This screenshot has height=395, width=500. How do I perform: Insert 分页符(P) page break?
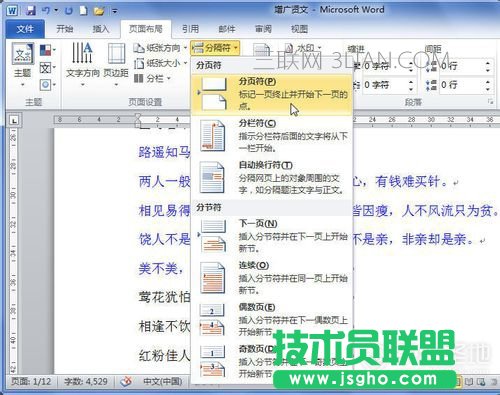pos(272,94)
